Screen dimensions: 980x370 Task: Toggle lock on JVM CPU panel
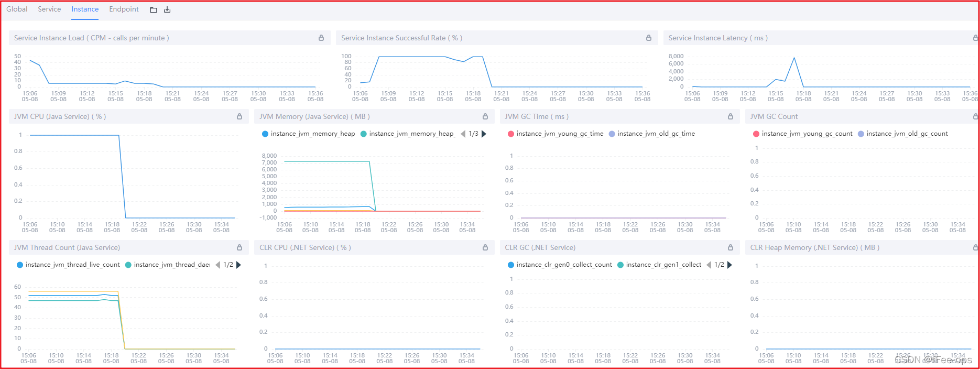(239, 116)
